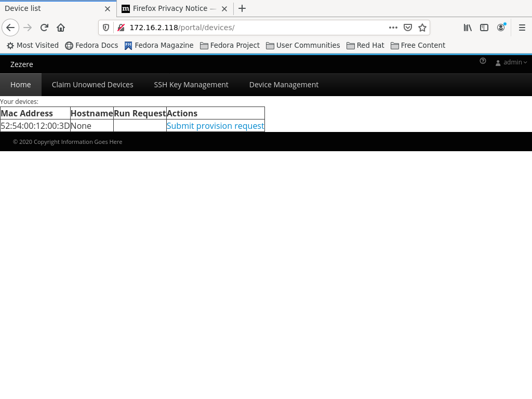Click the Actions column header
532x399 pixels.
point(216,113)
